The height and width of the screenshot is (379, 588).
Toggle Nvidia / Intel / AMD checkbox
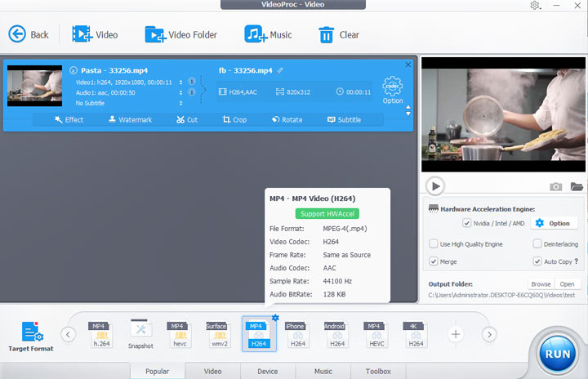point(466,223)
